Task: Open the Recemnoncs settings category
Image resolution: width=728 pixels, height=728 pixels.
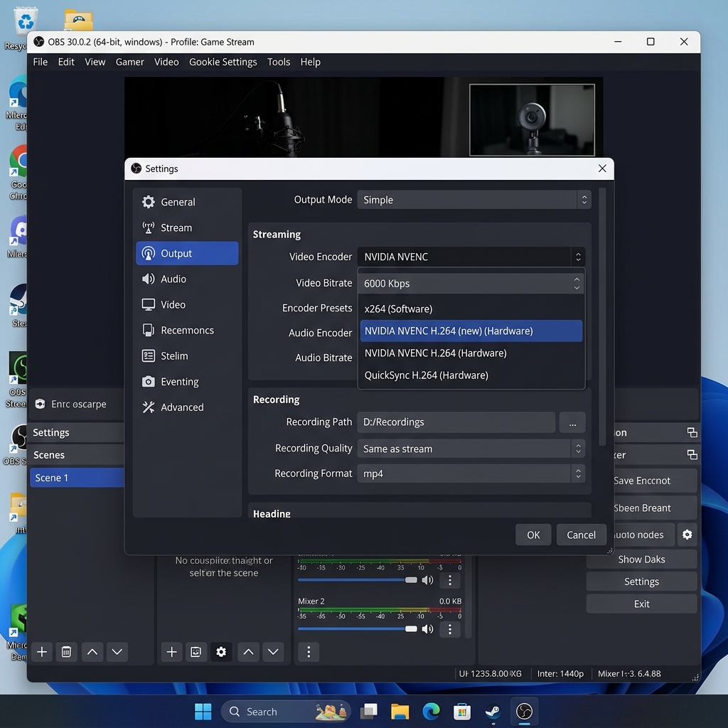Action: tap(187, 330)
